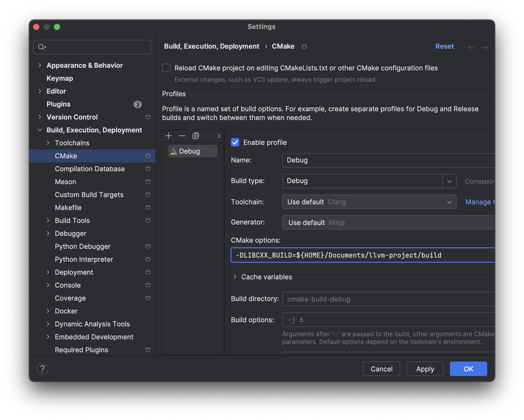Select Python Interpreter settings
Image resolution: width=524 pixels, height=420 pixels.
pyautogui.click(x=84, y=259)
